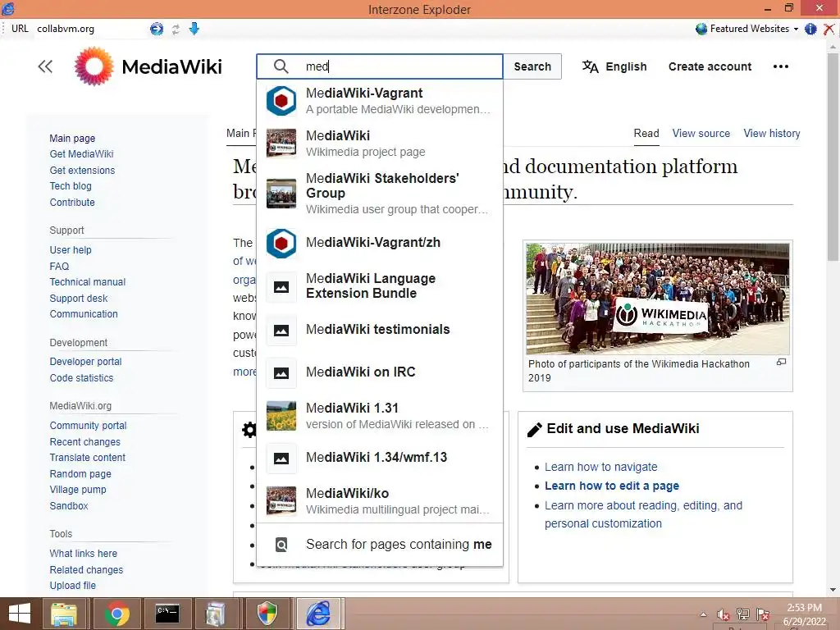Open File Explorer from taskbar
The image size is (840, 630).
64,614
